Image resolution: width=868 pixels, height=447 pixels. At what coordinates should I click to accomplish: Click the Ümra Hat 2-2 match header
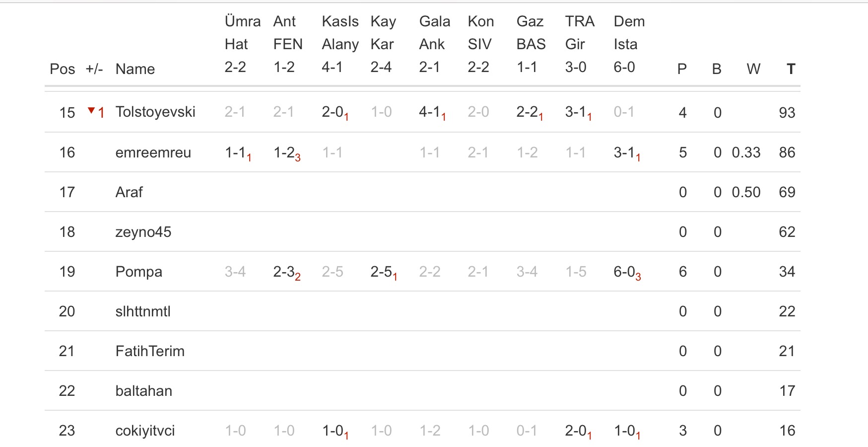click(242, 44)
